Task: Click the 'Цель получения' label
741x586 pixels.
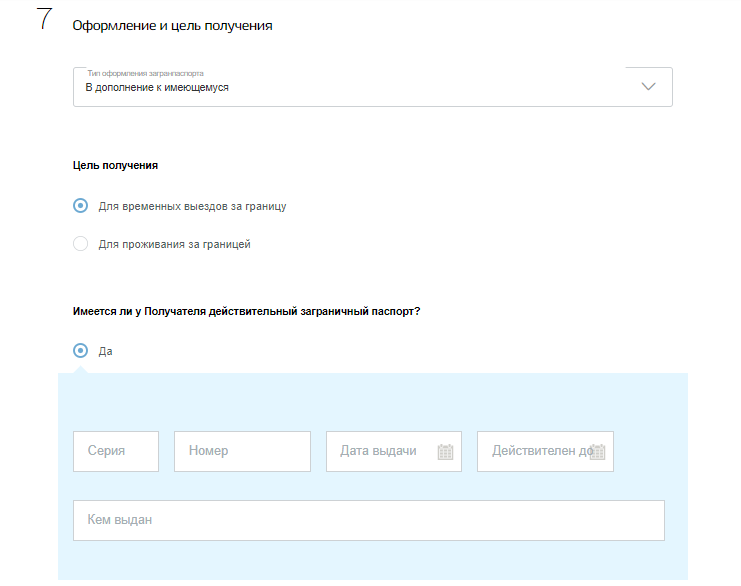Action: click(115, 165)
